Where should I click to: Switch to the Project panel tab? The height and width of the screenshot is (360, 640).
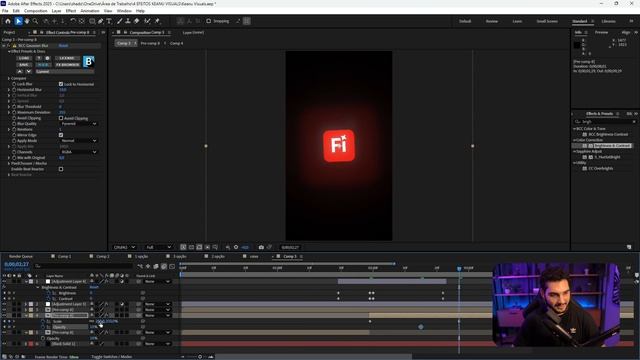[x=9, y=32]
